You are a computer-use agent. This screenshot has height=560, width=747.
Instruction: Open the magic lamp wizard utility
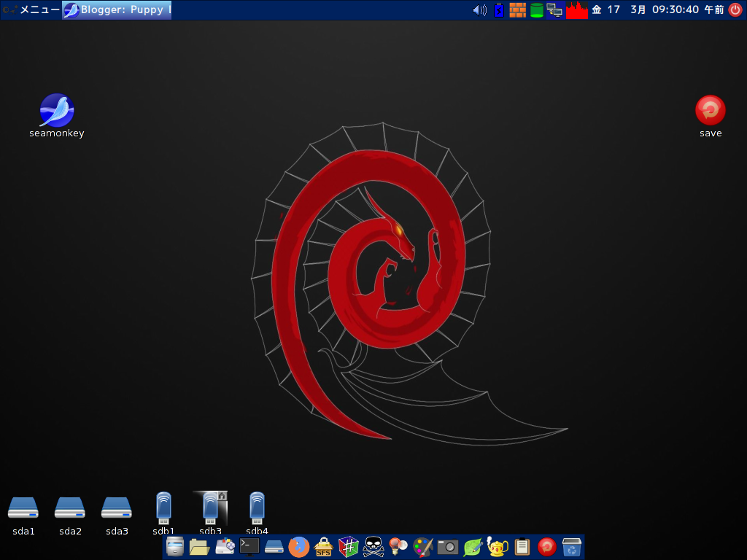click(x=497, y=545)
